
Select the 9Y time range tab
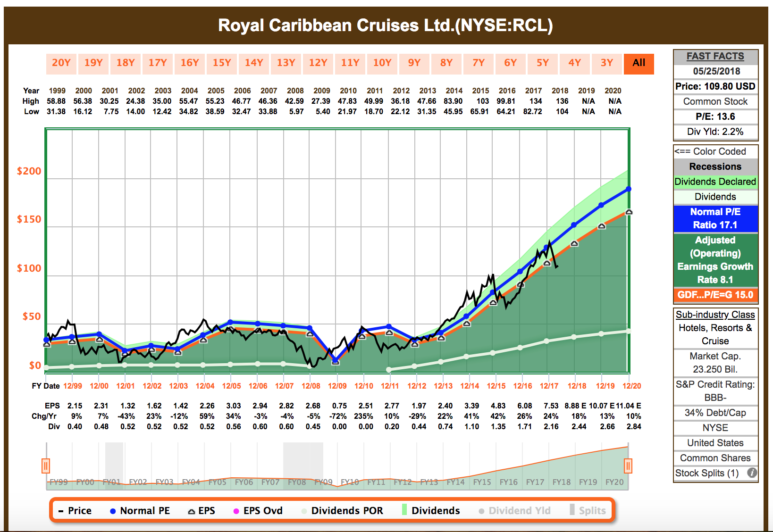point(414,64)
